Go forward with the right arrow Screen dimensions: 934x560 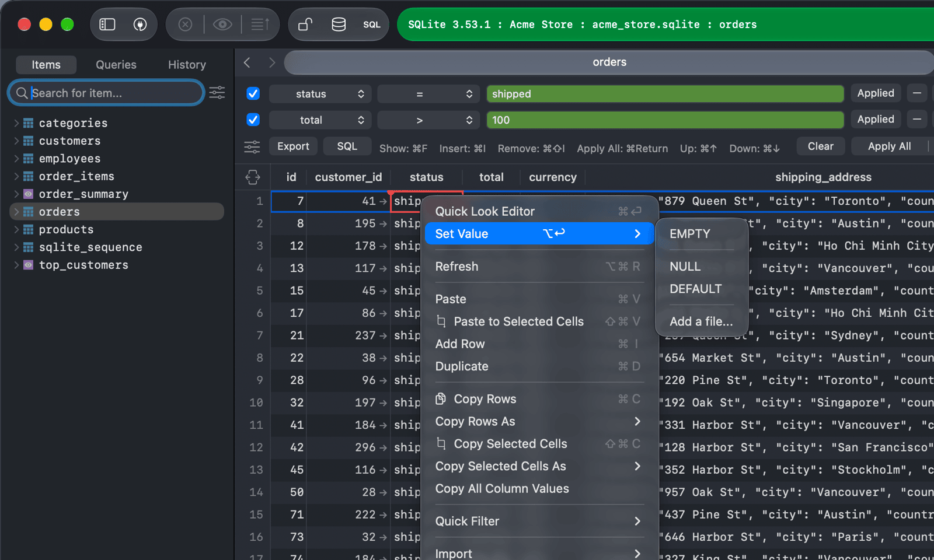[272, 62]
